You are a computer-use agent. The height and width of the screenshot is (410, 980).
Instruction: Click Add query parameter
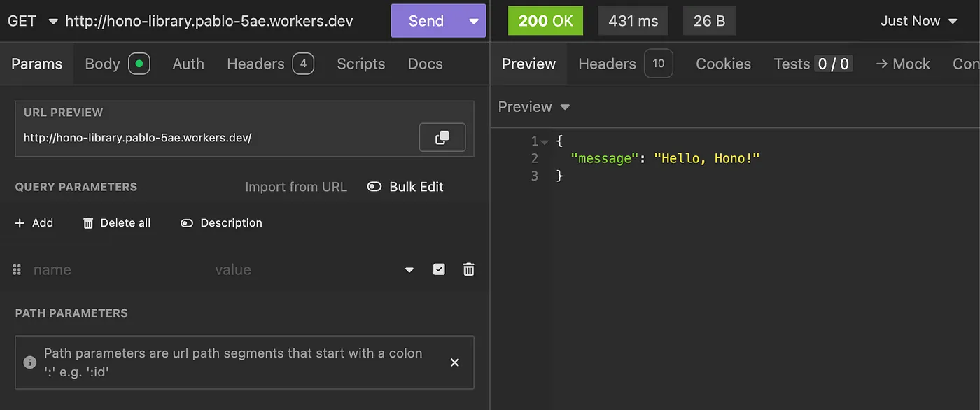pos(34,223)
